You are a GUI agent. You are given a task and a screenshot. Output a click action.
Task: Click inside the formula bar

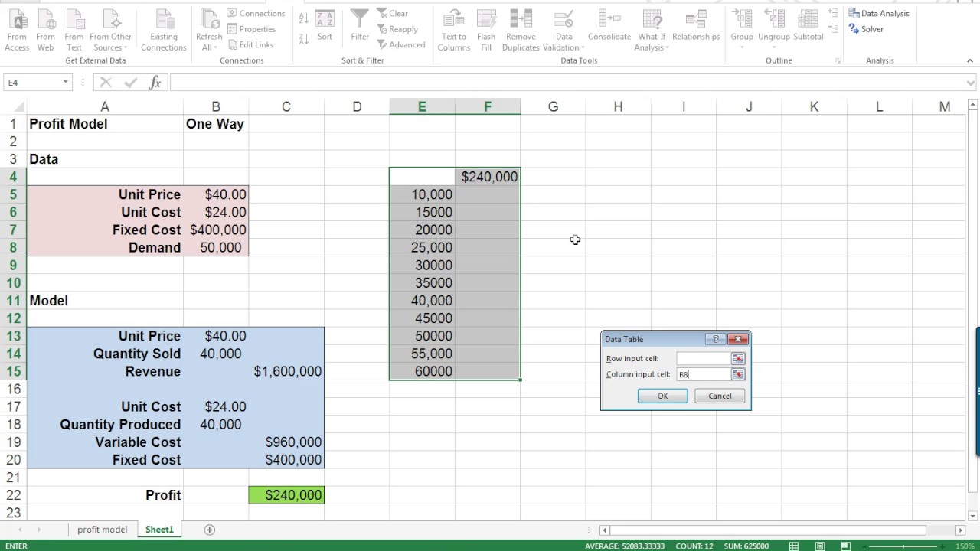coord(567,83)
